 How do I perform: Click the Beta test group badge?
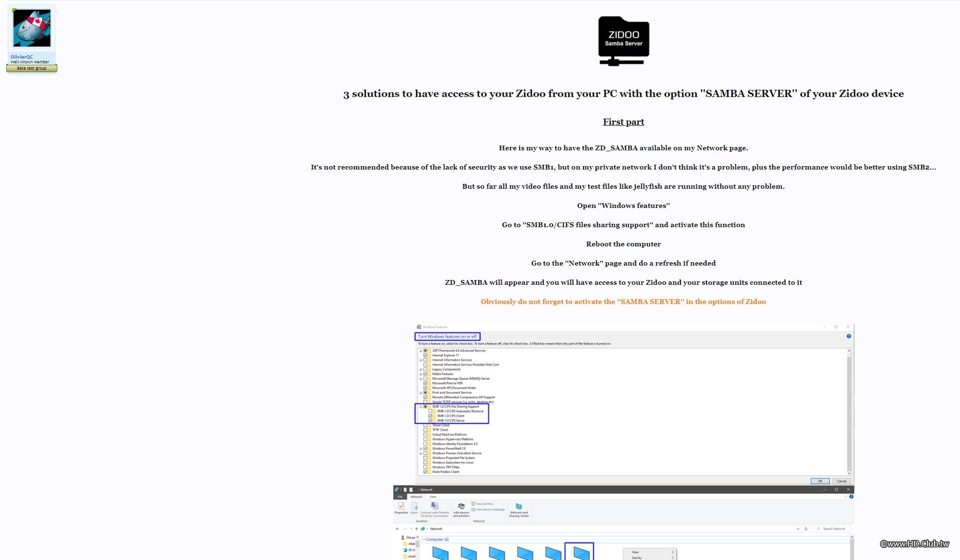click(x=32, y=68)
